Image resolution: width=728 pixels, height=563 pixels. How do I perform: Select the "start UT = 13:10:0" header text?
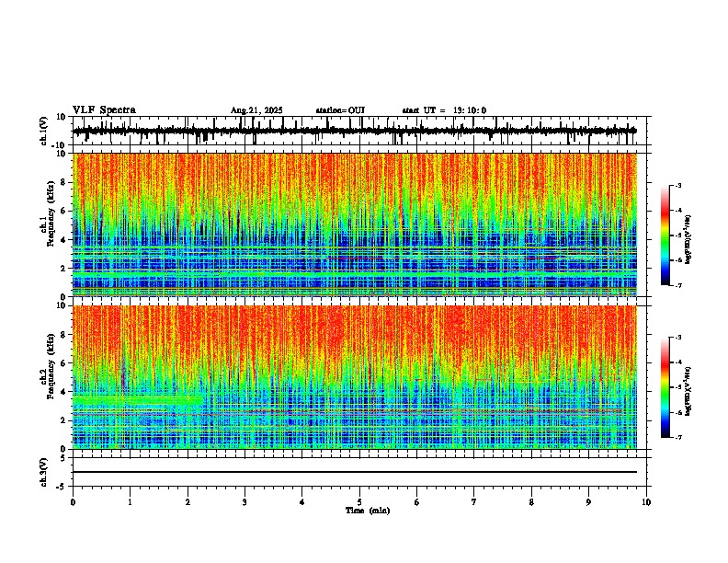[444, 110]
